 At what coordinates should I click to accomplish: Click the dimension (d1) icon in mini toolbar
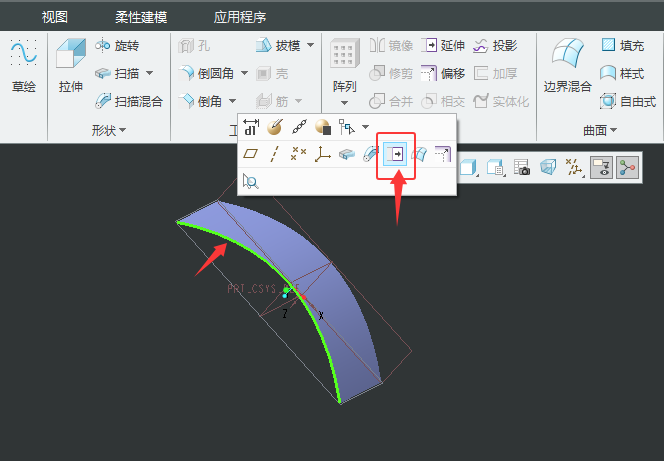coord(251,127)
